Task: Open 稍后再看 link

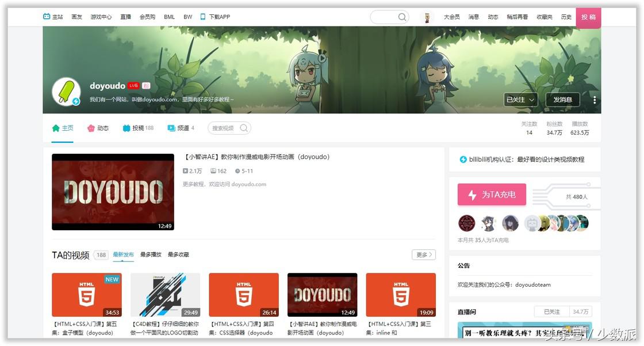Action: pos(517,17)
